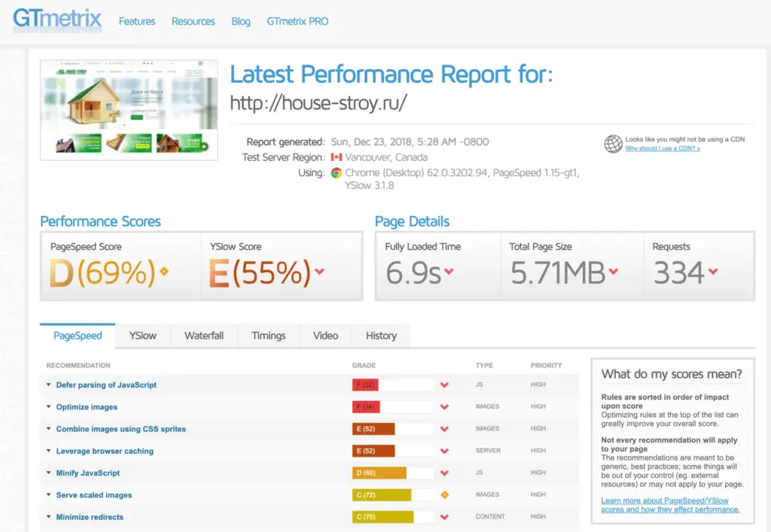Open 'Learn more about PageSpeed/YSlow scores' link
Viewport: 771px width, 532px height.
pos(670,505)
